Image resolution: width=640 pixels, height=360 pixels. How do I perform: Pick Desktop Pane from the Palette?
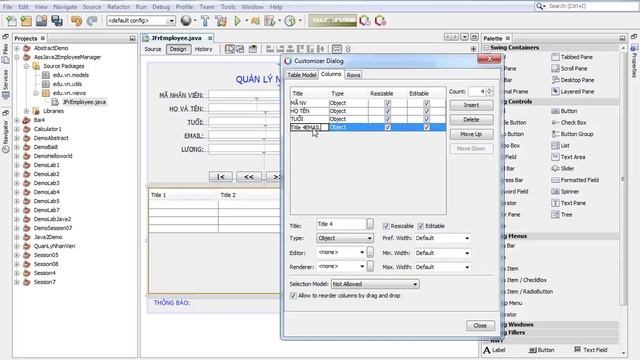[573, 80]
